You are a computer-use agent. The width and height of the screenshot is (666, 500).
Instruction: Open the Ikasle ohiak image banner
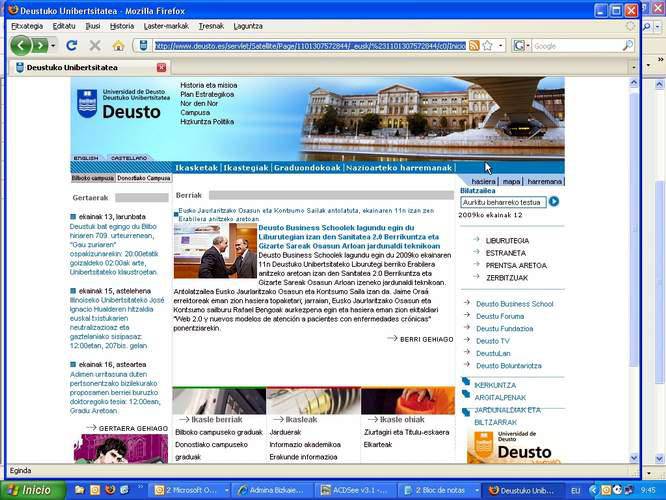408,401
